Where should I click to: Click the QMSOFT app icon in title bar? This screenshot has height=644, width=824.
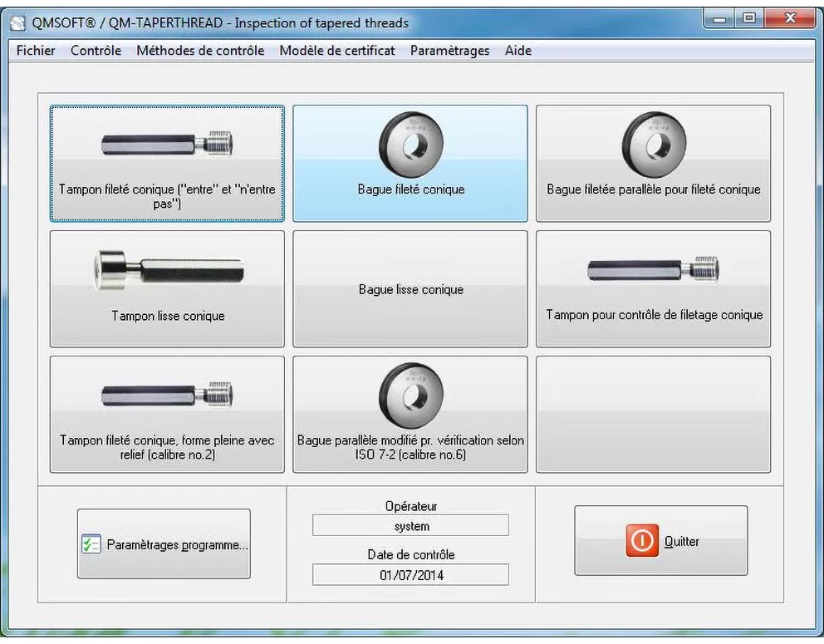pos(18,23)
